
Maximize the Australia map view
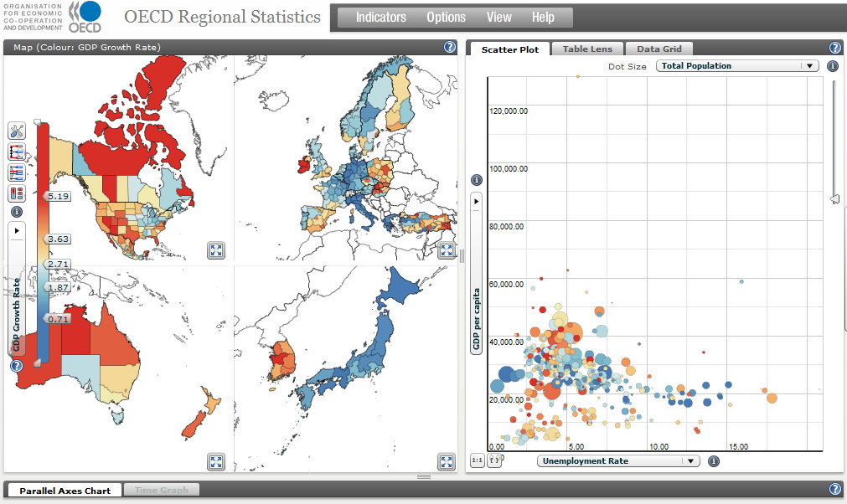point(216,462)
